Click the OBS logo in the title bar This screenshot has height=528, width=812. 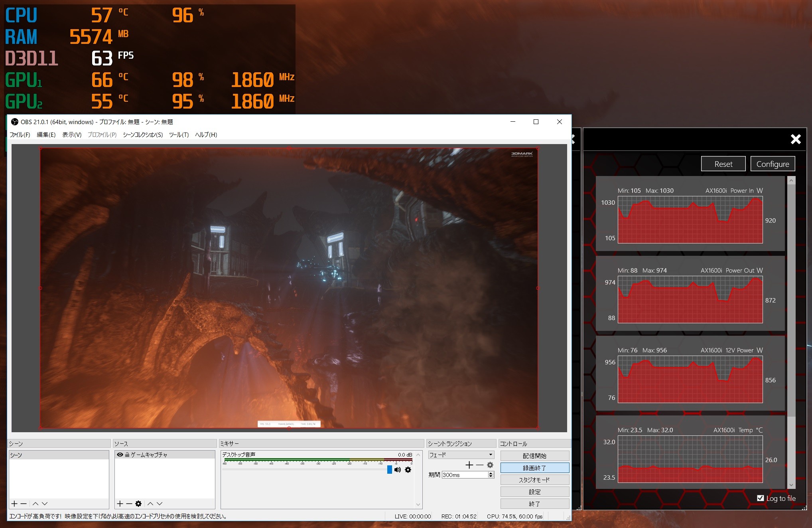tap(15, 122)
